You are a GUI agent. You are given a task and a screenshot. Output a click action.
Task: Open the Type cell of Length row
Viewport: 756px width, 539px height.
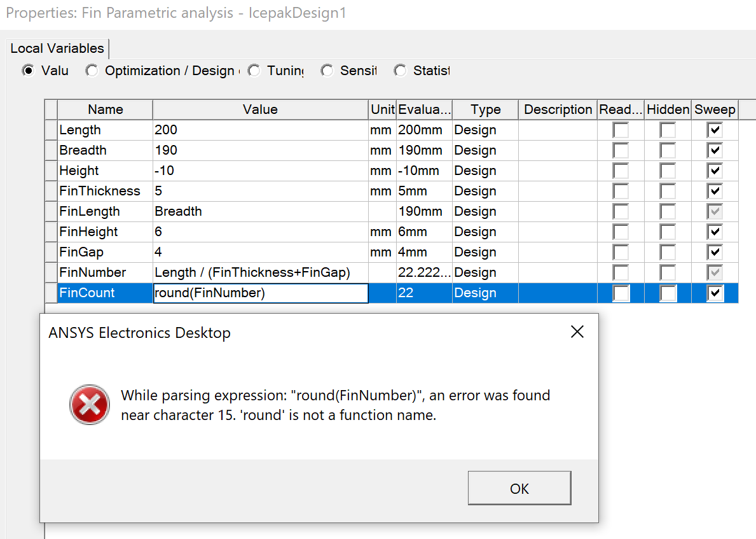coord(485,130)
